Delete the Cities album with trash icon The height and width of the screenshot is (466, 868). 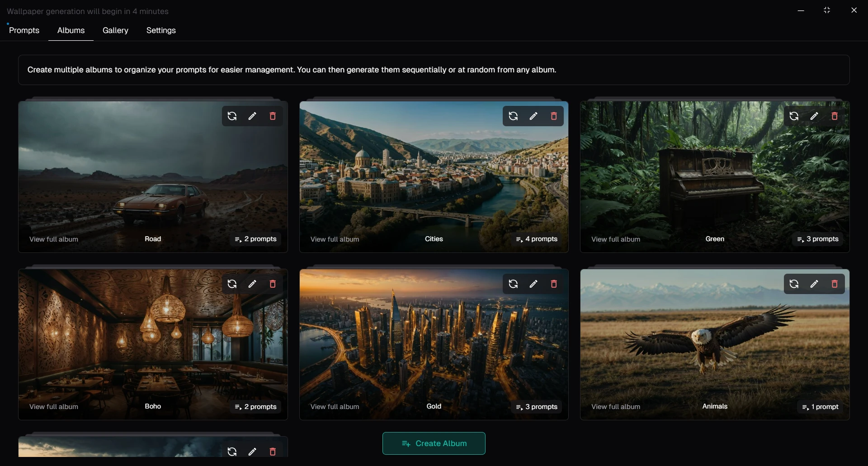(x=554, y=116)
